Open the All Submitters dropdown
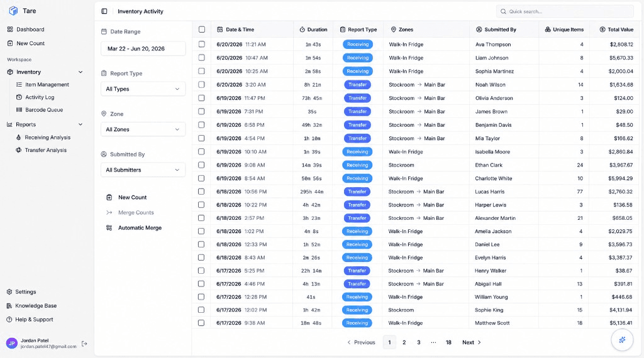644x358 pixels. click(x=143, y=170)
